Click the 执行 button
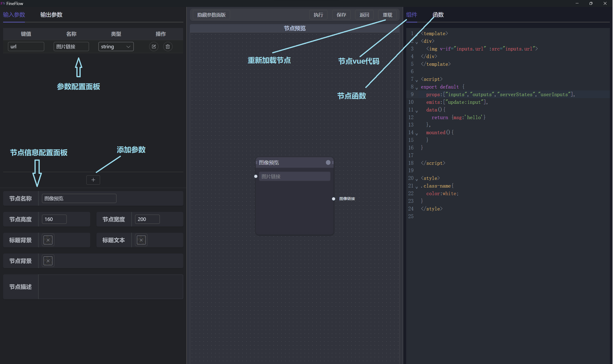 pyautogui.click(x=318, y=15)
